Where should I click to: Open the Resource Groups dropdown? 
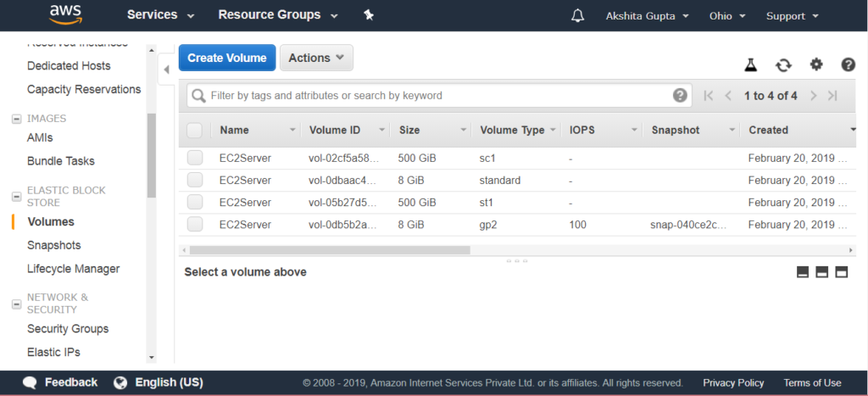pos(278,15)
